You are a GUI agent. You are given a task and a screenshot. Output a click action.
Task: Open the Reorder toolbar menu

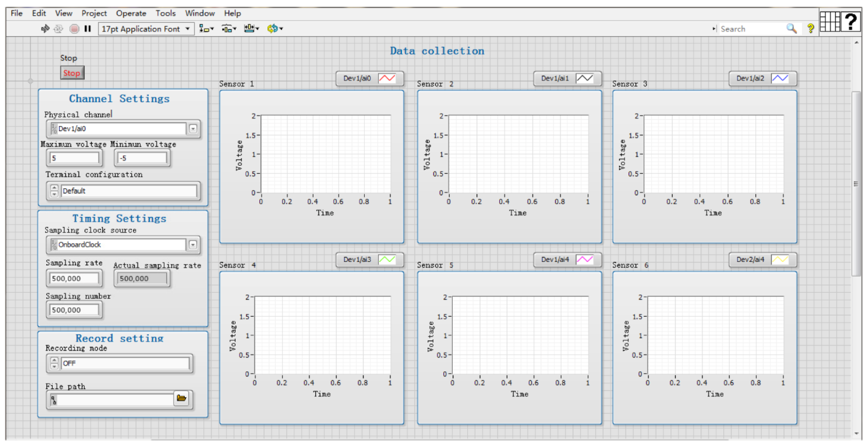pyautogui.click(x=275, y=29)
